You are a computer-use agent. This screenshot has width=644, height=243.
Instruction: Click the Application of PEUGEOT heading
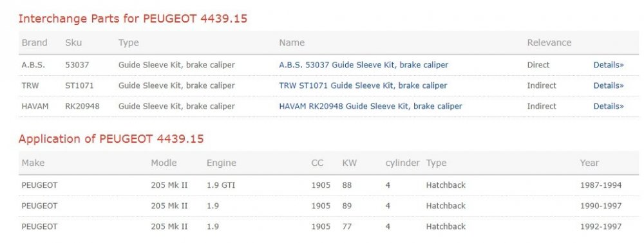pyautogui.click(x=111, y=139)
